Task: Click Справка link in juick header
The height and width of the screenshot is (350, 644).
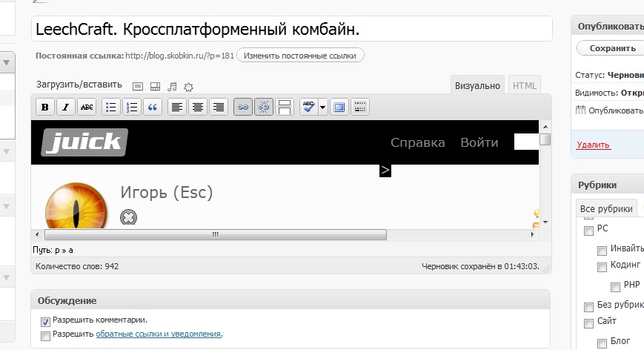Action: pyautogui.click(x=418, y=142)
